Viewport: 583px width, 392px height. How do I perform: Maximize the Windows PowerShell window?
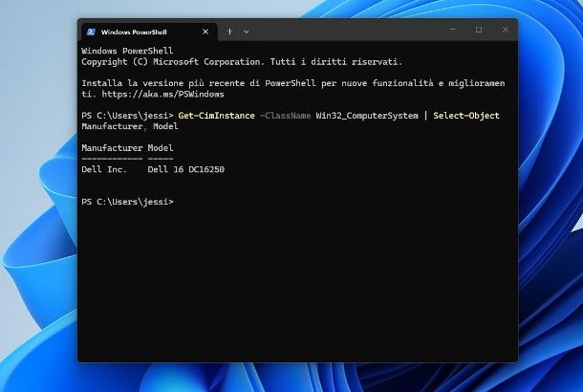point(479,30)
